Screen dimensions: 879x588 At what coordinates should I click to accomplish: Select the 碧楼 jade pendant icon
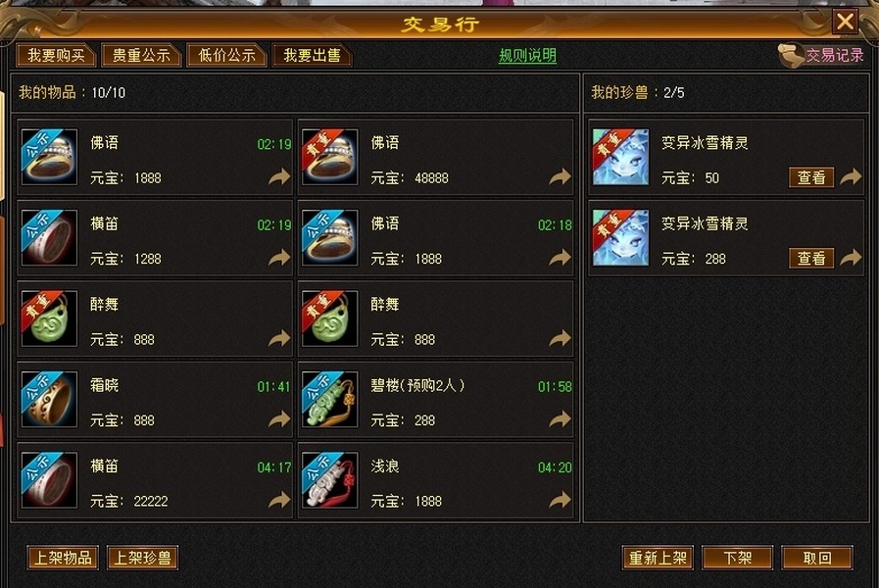coord(329,400)
